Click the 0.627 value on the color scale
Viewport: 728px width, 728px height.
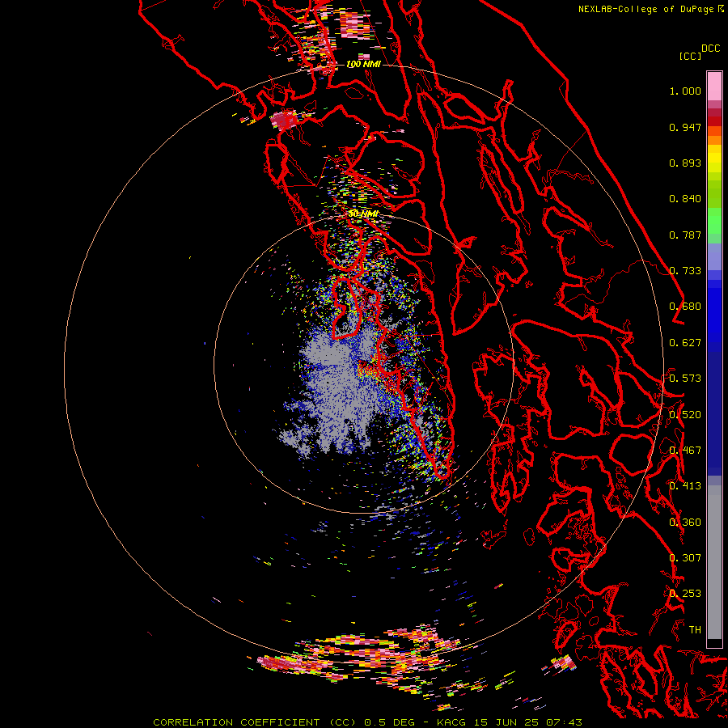685,343
